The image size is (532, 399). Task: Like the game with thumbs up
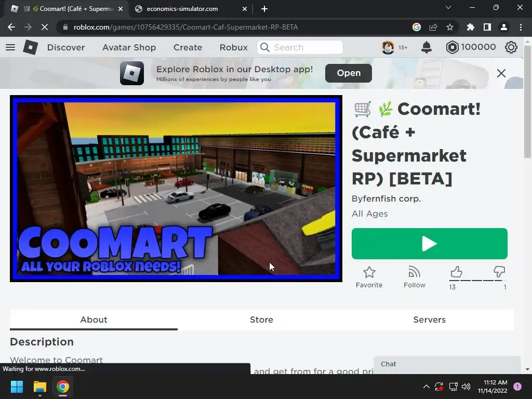pos(456,272)
